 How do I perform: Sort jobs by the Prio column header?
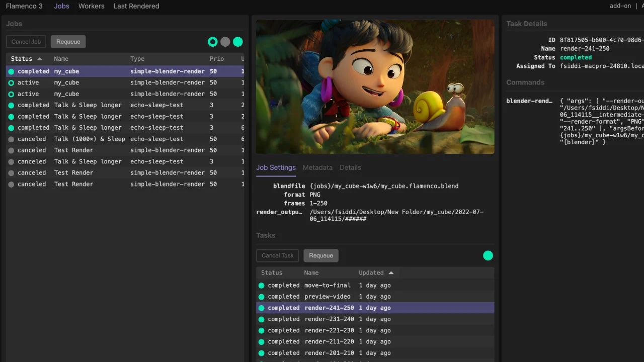(217, 59)
